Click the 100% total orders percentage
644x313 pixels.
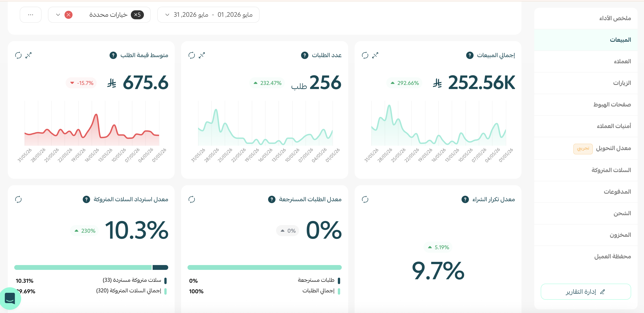pos(196,291)
